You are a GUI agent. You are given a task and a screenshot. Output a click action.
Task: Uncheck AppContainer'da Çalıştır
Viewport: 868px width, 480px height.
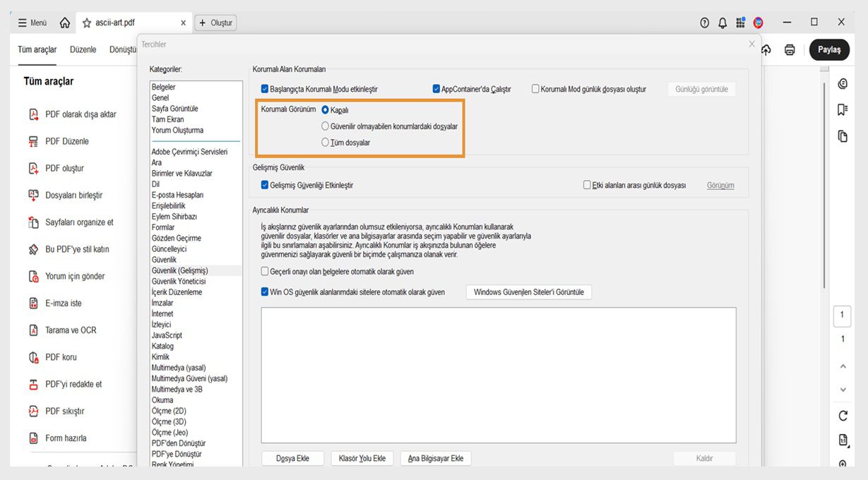436,88
